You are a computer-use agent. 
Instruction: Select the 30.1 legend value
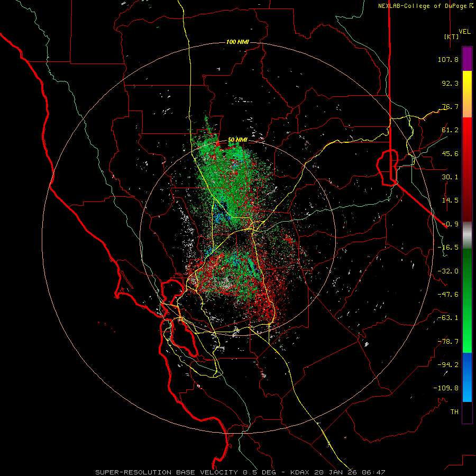450,177
